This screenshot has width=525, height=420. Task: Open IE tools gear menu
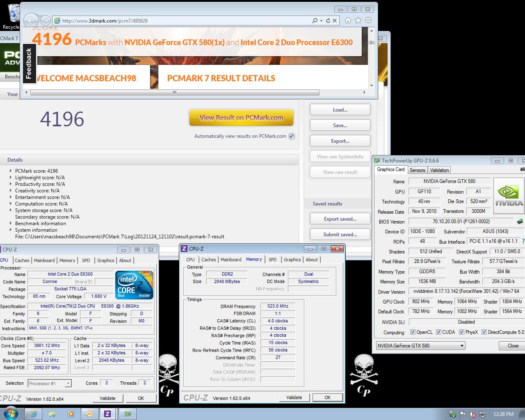[368, 20]
